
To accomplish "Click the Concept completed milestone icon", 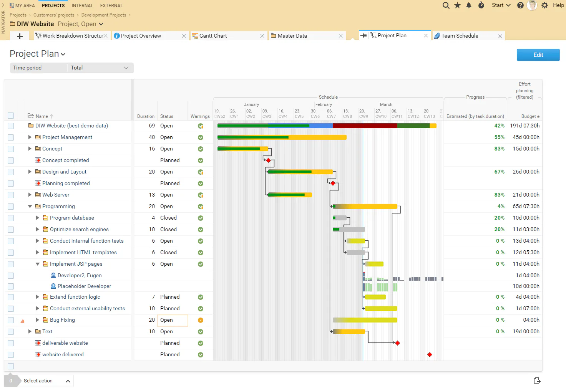I will (x=38, y=160).
